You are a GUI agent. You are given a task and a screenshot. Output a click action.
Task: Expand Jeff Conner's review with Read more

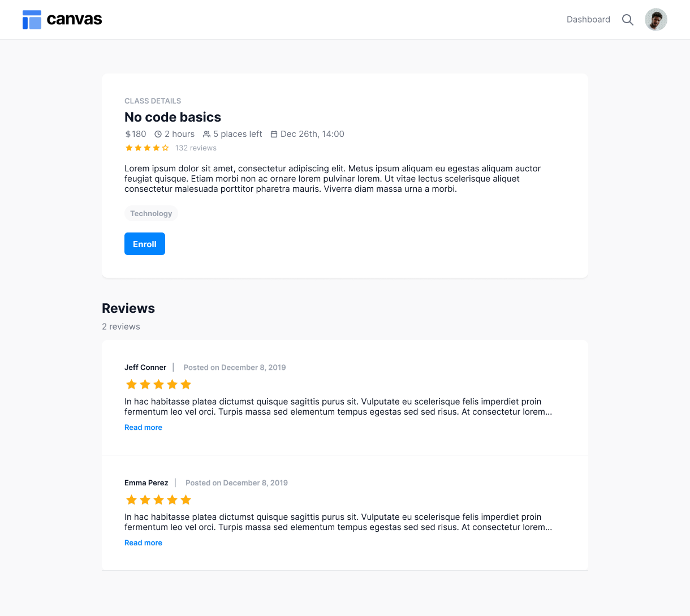[x=143, y=428]
